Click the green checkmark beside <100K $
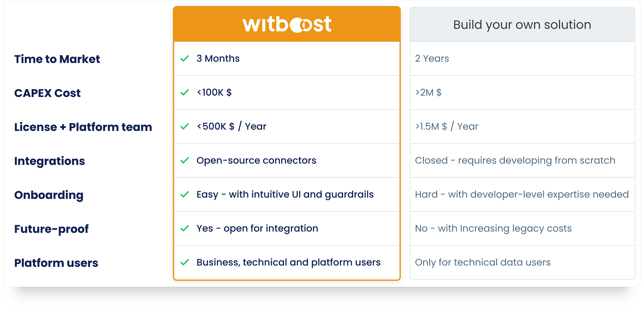Screen dimensions: 644x312 point(184,92)
